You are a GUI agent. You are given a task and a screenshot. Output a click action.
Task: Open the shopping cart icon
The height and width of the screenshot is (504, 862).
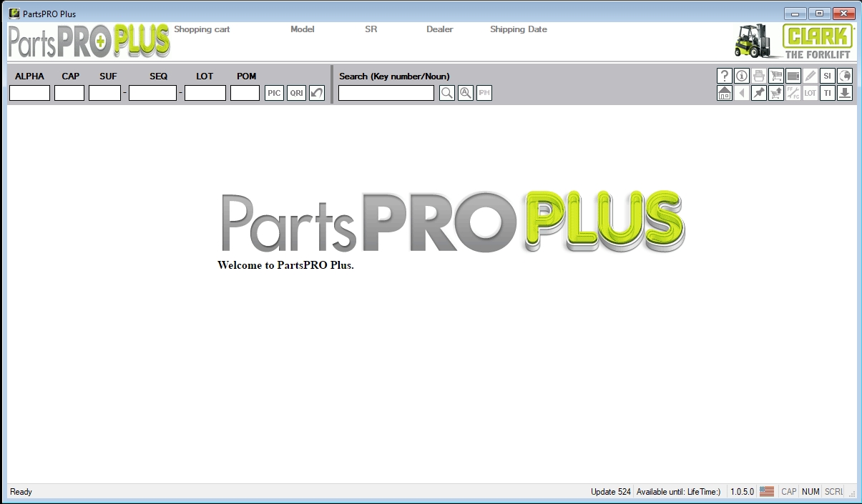click(x=775, y=76)
